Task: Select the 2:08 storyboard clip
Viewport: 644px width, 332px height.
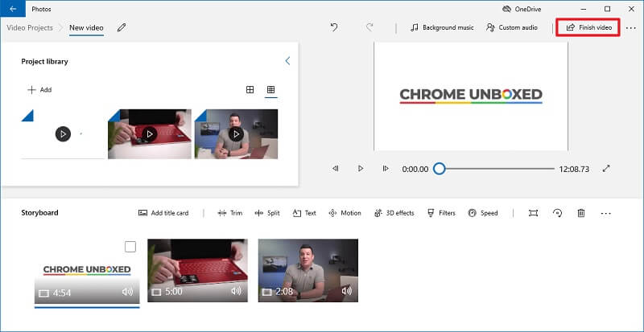Action: [x=308, y=271]
